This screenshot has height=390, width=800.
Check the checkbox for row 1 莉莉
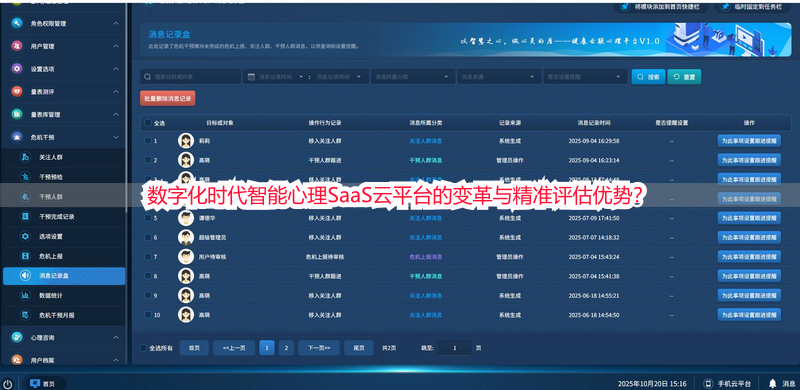tap(148, 140)
